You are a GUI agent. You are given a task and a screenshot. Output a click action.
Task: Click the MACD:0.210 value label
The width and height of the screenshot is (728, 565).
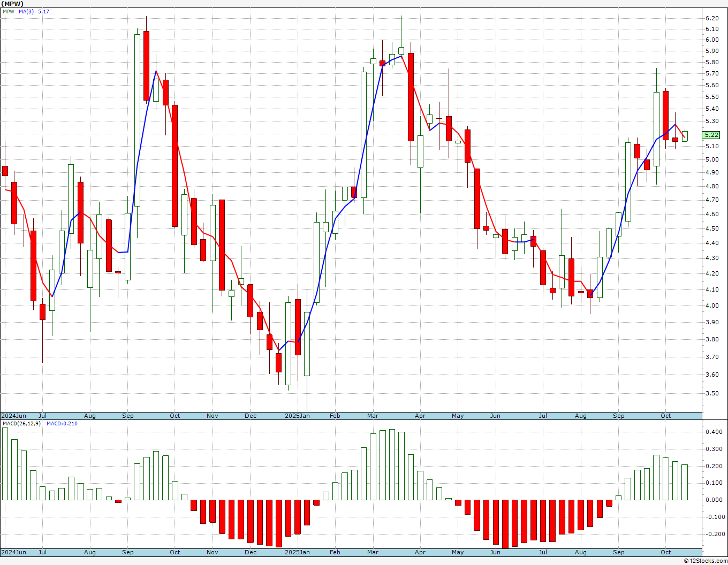click(x=62, y=424)
